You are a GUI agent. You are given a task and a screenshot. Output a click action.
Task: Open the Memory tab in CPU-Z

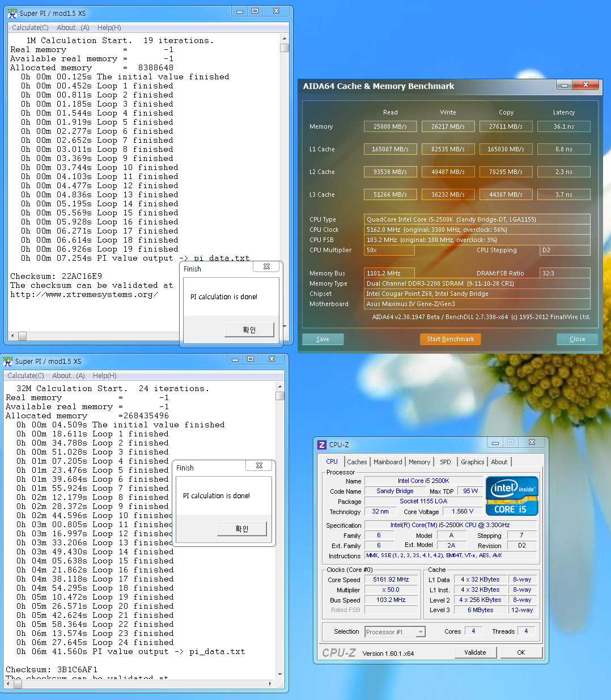click(x=419, y=462)
